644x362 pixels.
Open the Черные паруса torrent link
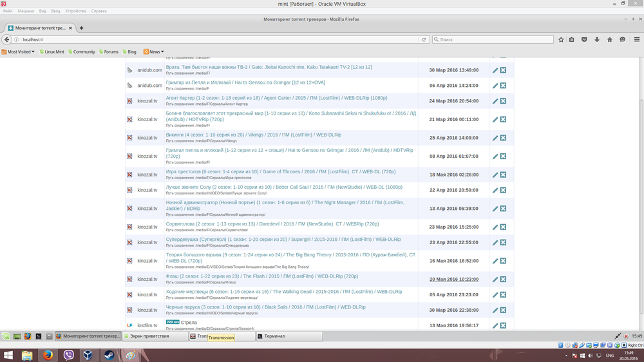pos(265,307)
